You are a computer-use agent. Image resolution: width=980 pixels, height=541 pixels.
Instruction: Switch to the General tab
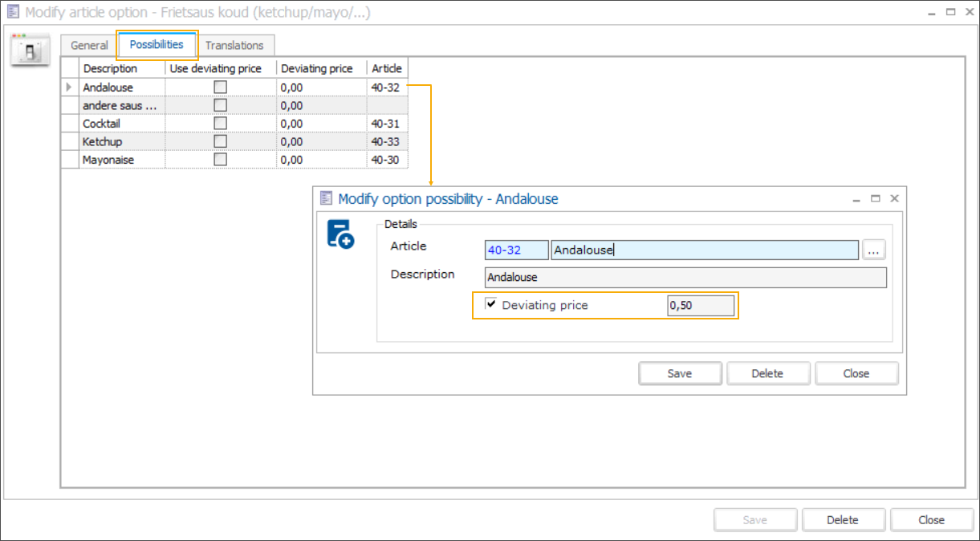coord(89,46)
